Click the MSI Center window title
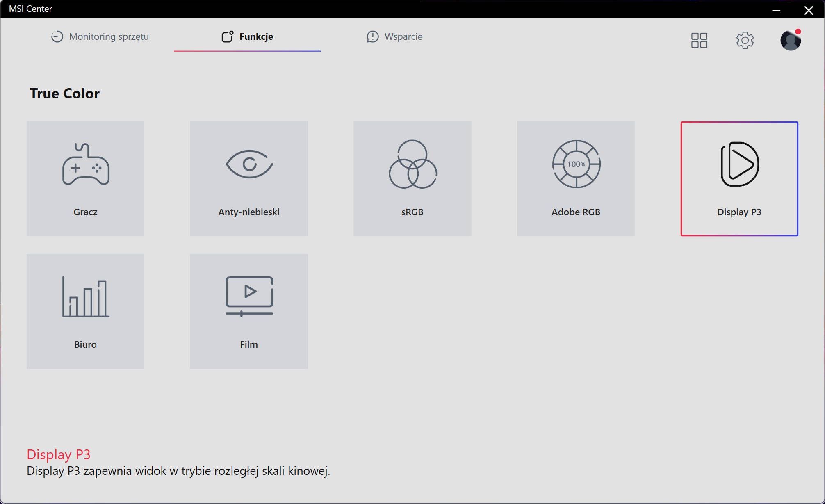 pyautogui.click(x=30, y=9)
